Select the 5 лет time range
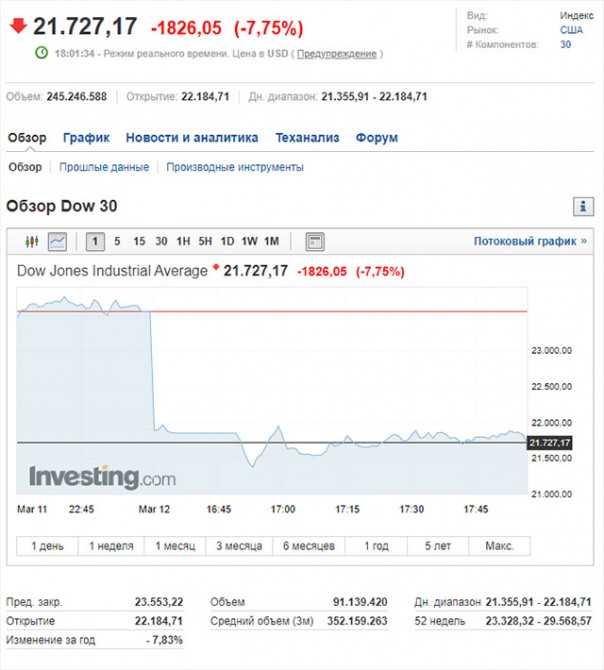The height and width of the screenshot is (670, 604). [x=438, y=546]
